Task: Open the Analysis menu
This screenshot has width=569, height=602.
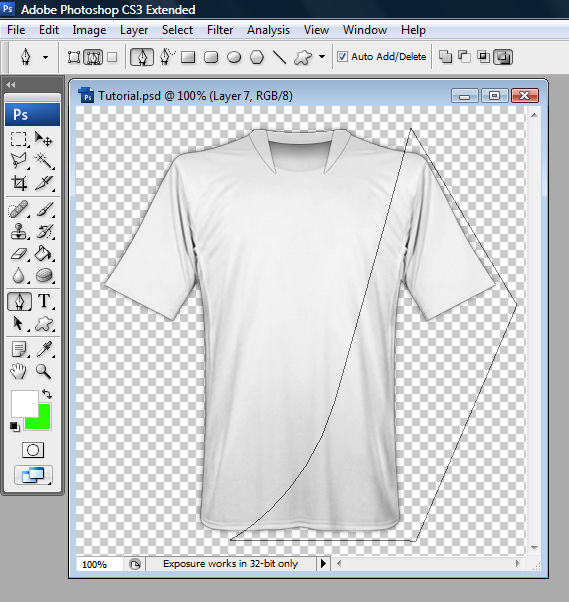Action: point(268,30)
